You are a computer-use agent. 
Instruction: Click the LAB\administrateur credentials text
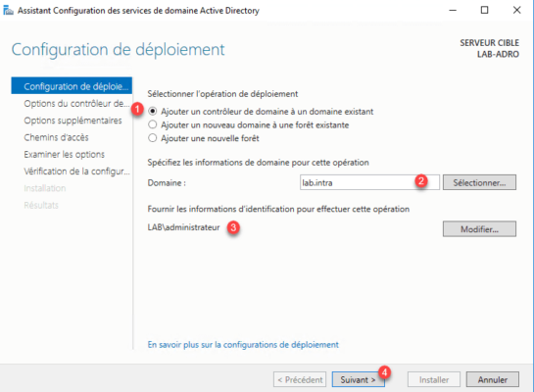point(183,227)
